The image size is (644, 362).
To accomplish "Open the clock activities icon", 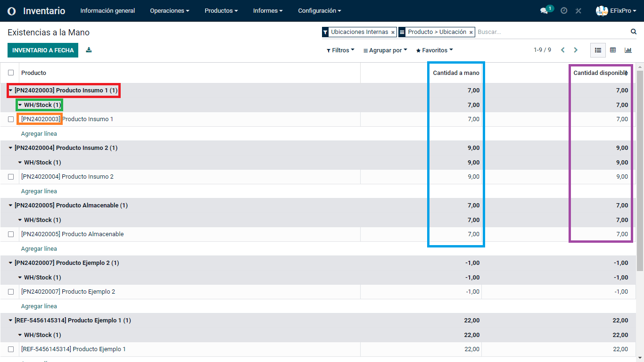I will coord(564,11).
